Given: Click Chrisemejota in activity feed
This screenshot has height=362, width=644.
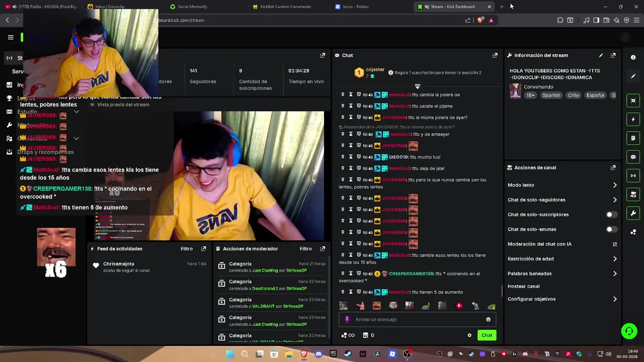Looking at the screenshot, I should coord(119,264).
